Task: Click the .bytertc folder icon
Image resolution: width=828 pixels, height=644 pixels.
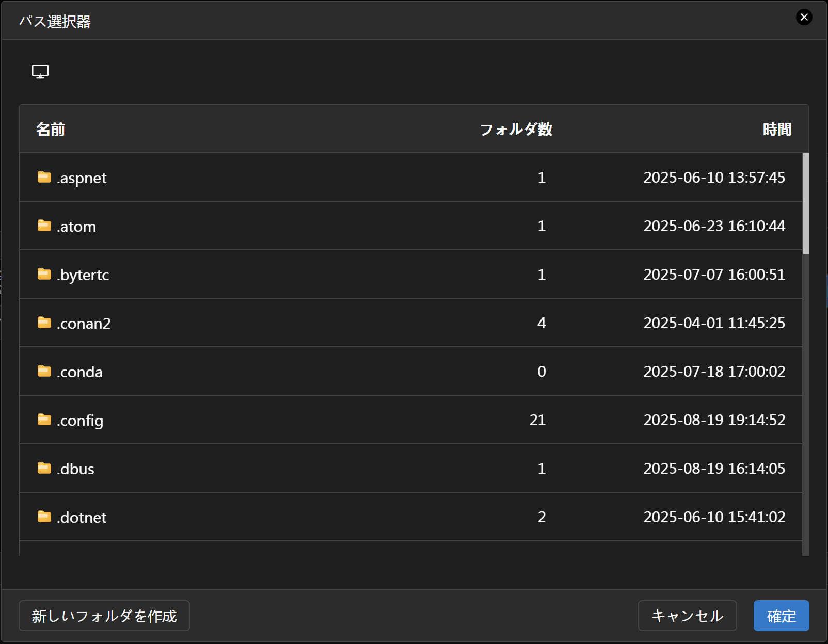Action: pos(44,274)
